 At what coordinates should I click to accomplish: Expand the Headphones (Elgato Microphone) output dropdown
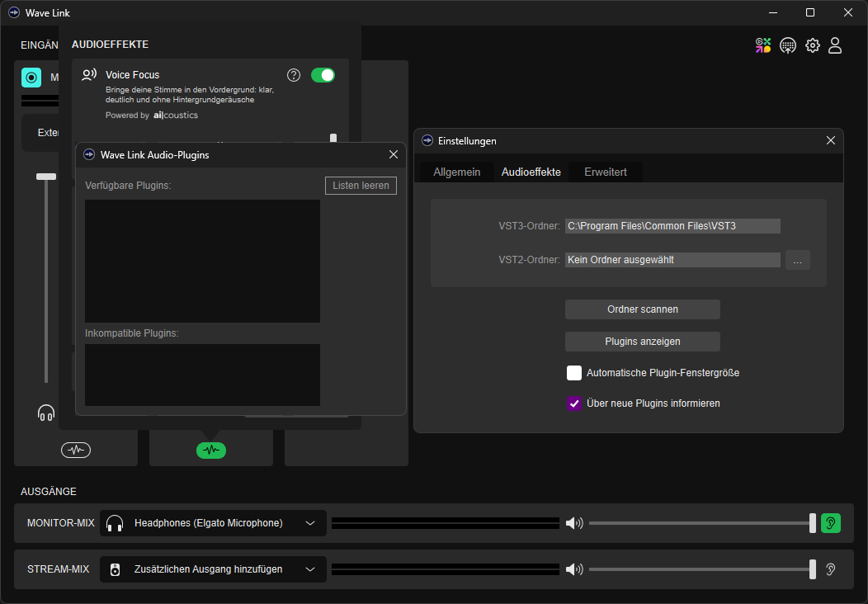(x=213, y=523)
